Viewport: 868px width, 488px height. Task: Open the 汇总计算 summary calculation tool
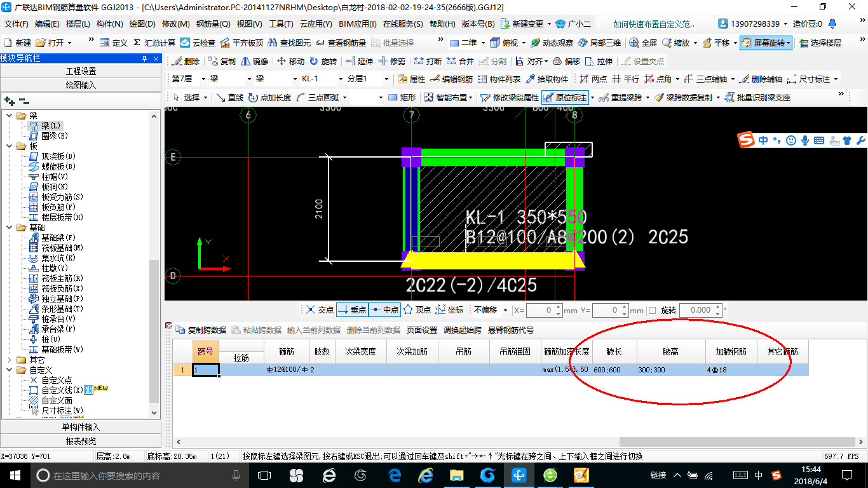tap(154, 43)
